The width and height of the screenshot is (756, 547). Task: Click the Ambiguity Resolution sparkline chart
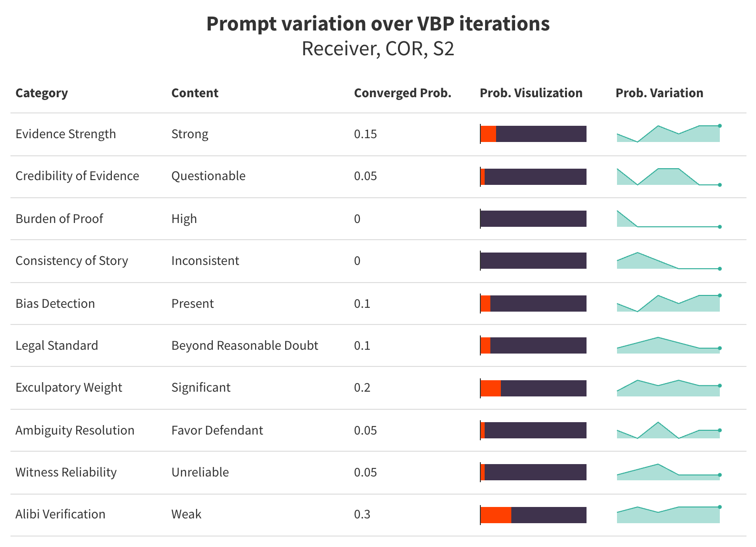tap(668, 431)
